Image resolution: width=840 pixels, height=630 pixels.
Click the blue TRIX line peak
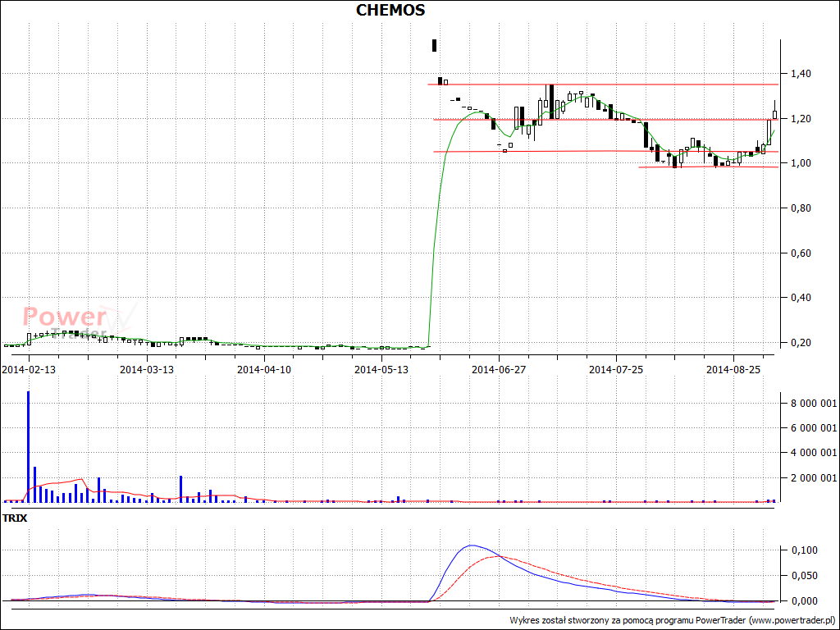click(x=472, y=546)
